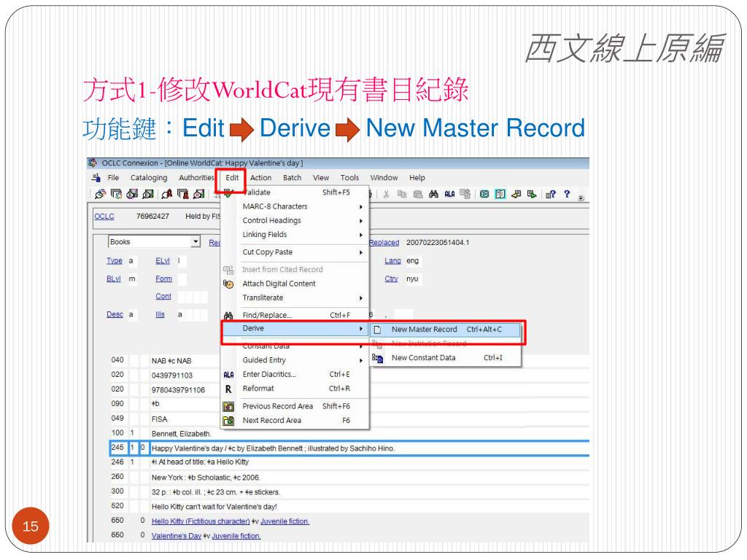The width and height of the screenshot is (747, 560).
Task: Expand the Linking Fields submenu
Action: coord(295,235)
